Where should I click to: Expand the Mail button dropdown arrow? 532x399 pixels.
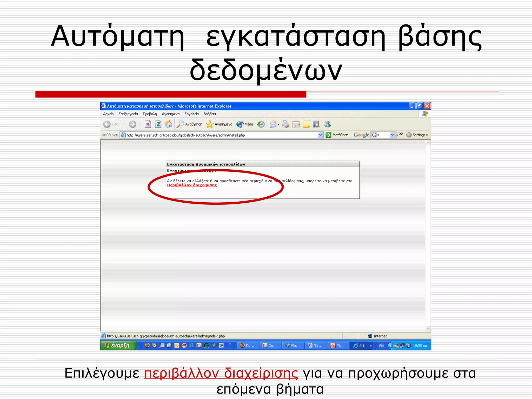(x=278, y=124)
